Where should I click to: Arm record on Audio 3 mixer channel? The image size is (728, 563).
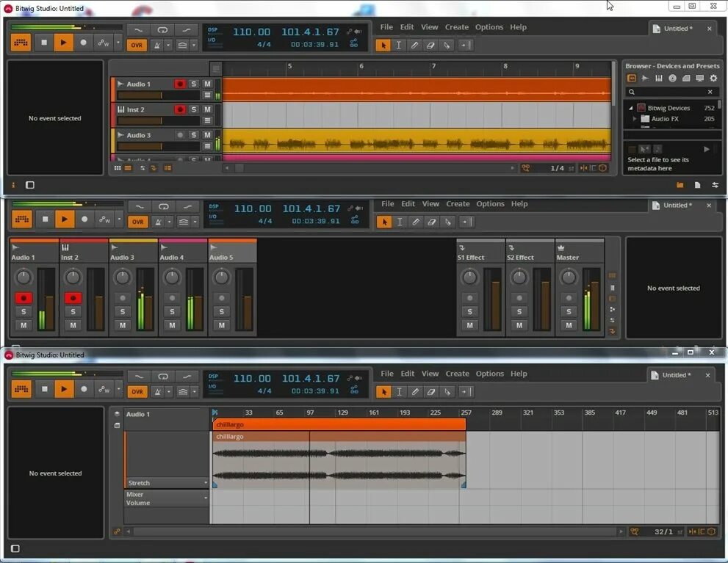[x=123, y=298]
